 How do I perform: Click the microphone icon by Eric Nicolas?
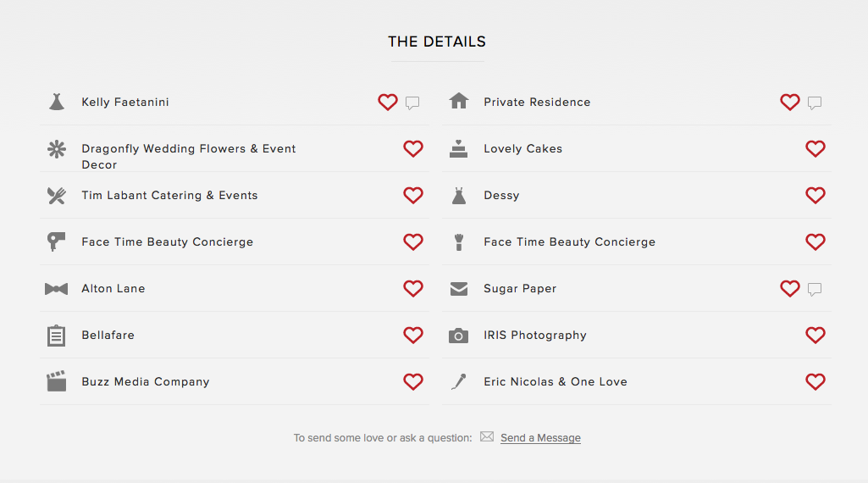[x=458, y=381]
